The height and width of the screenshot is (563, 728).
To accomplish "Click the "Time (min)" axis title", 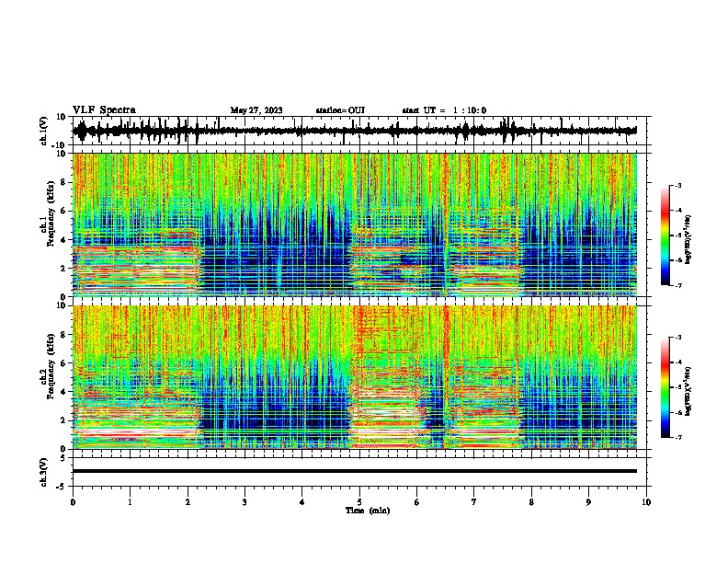I will pos(368,511).
